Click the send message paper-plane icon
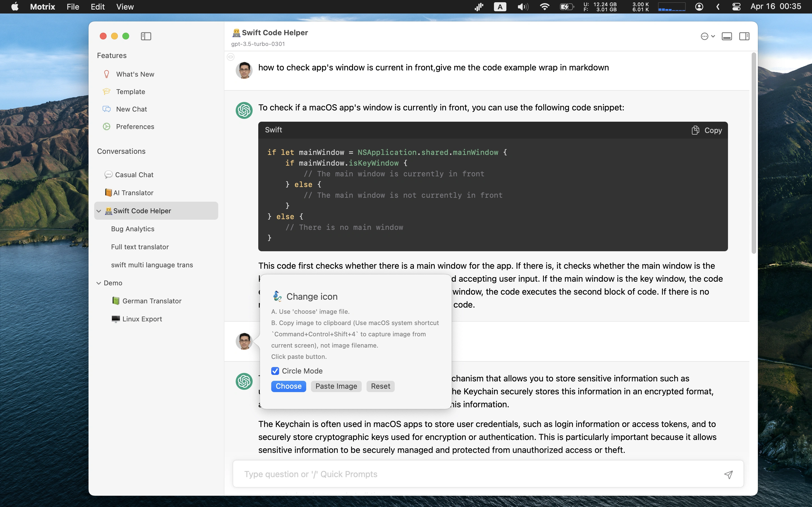The image size is (812, 507). [728, 474]
